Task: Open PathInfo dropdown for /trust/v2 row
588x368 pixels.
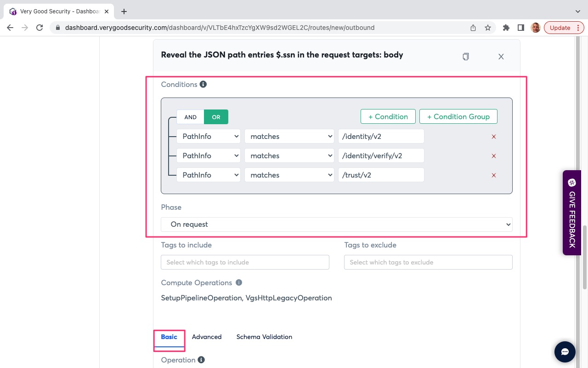Action: (209, 175)
